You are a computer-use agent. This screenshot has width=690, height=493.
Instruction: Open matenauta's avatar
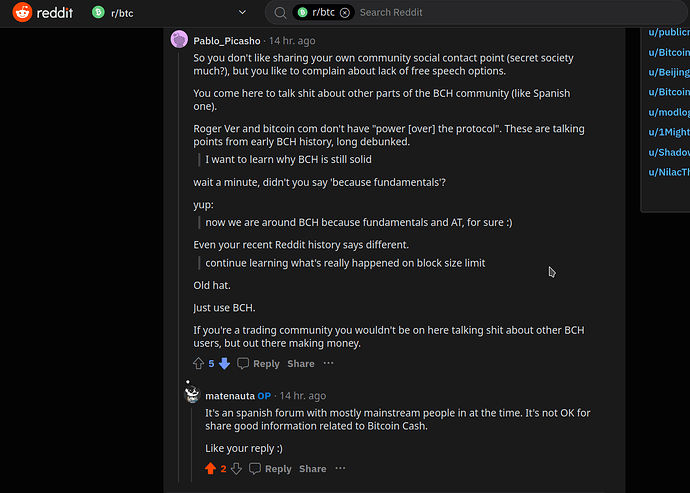(192, 396)
